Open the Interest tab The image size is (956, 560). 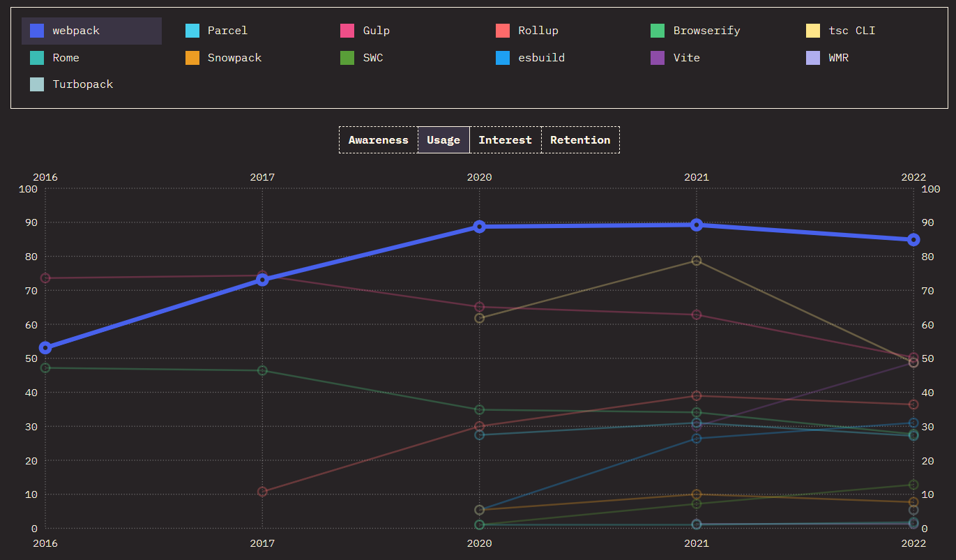click(505, 139)
